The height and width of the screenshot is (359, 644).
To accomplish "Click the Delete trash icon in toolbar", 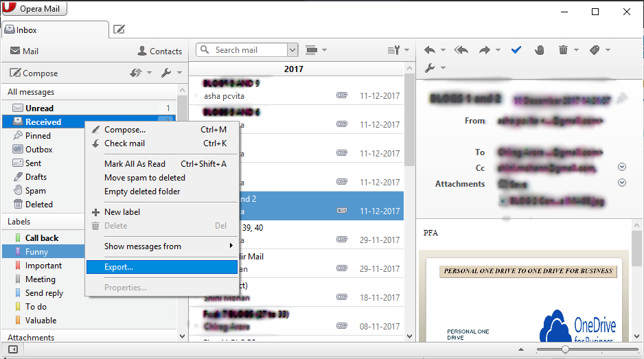I will tap(563, 50).
